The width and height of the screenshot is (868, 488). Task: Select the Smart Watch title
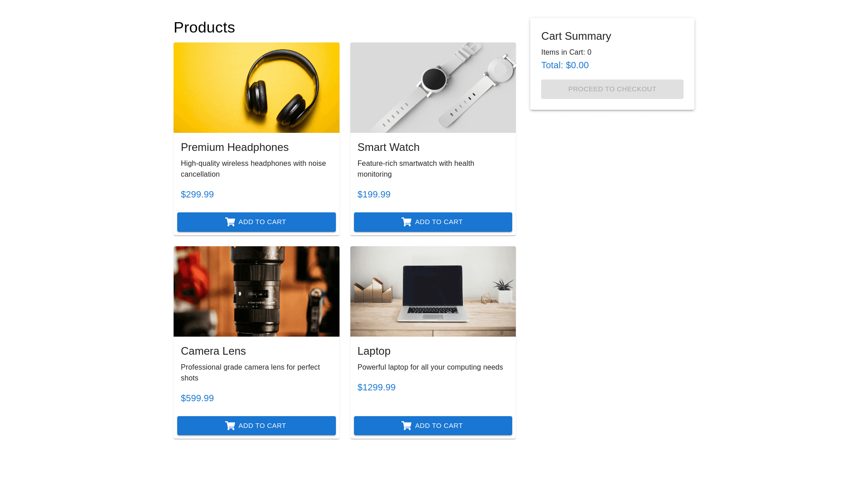coord(388,147)
